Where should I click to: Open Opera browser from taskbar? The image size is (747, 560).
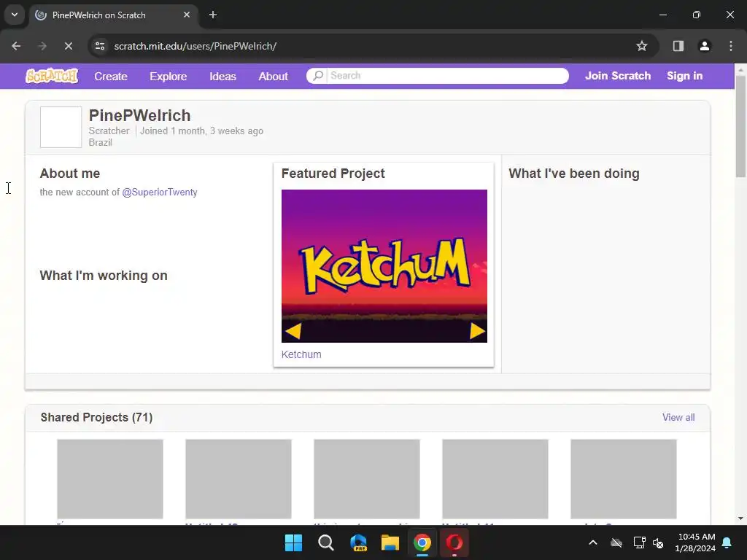(454, 542)
